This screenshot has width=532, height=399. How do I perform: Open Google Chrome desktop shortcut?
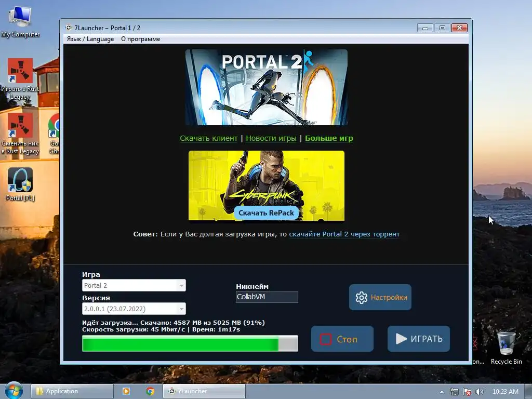point(54,134)
